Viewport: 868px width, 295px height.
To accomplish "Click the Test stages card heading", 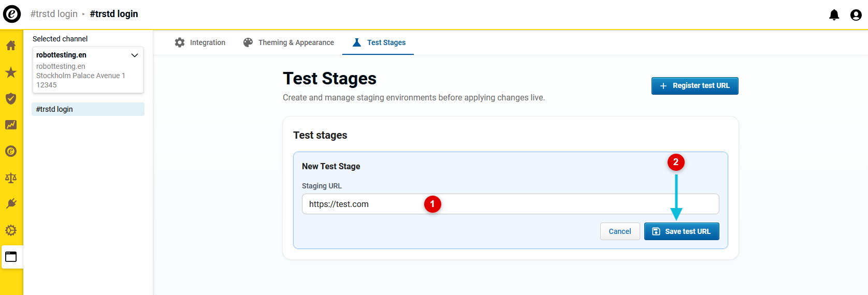I will click(x=320, y=135).
